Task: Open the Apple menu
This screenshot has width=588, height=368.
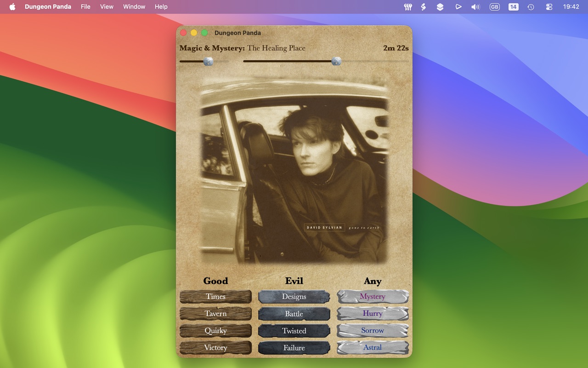Action: tap(12, 7)
